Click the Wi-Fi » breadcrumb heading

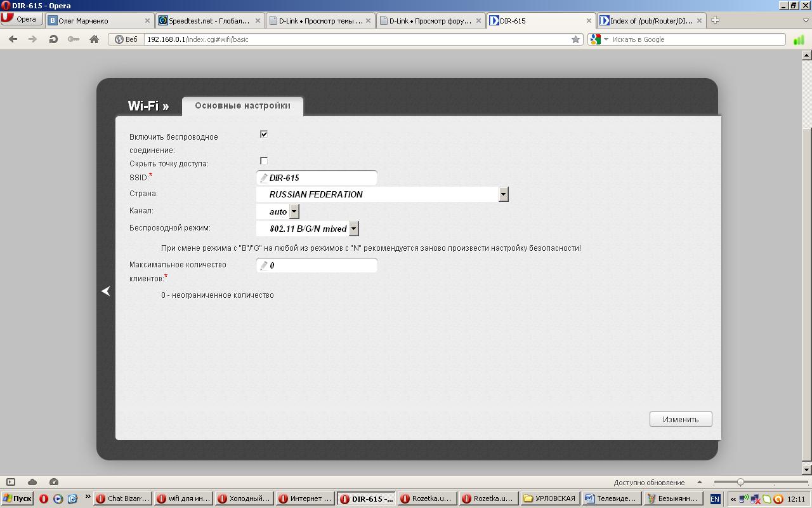pyautogui.click(x=148, y=106)
